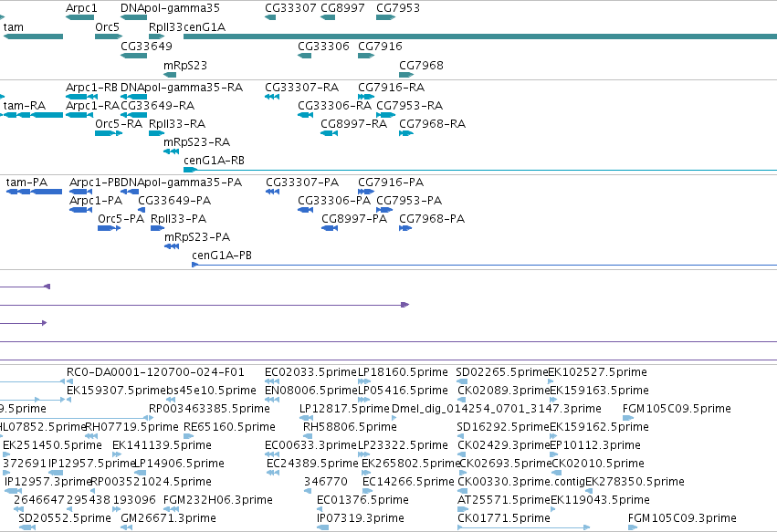
Task: Select protein CG33307-PA
Action: [x=302, y=183]
